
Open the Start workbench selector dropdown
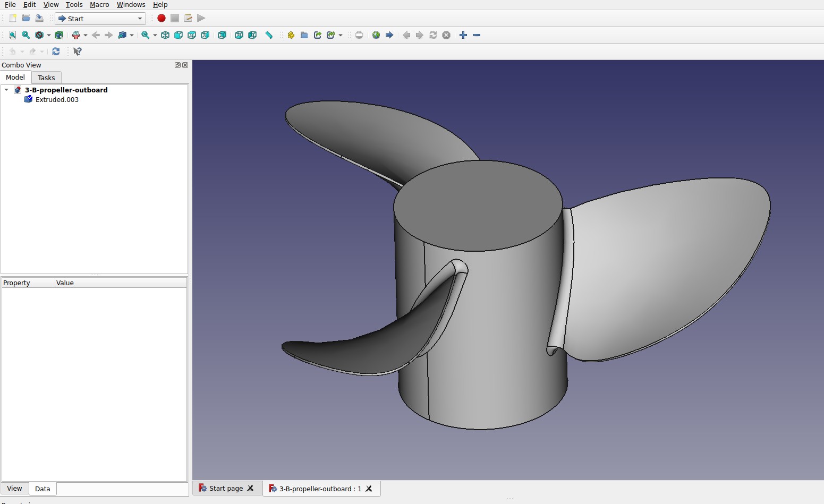point(100,19)
